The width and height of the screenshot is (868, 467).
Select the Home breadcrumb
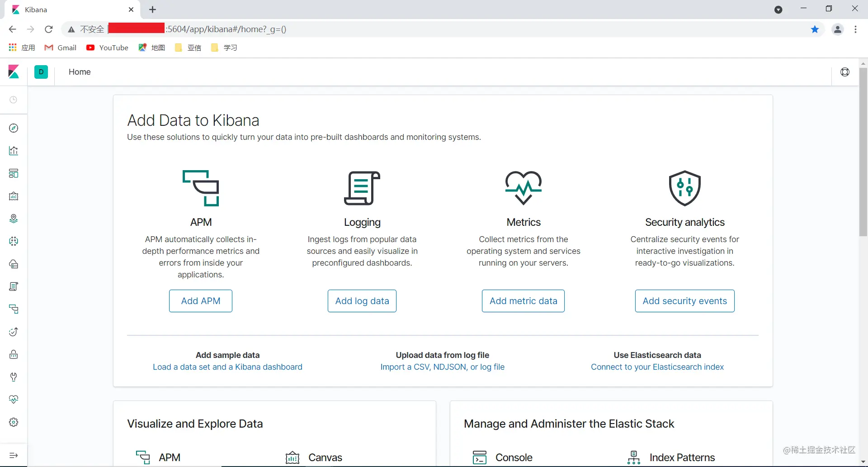tap(80, 72)
